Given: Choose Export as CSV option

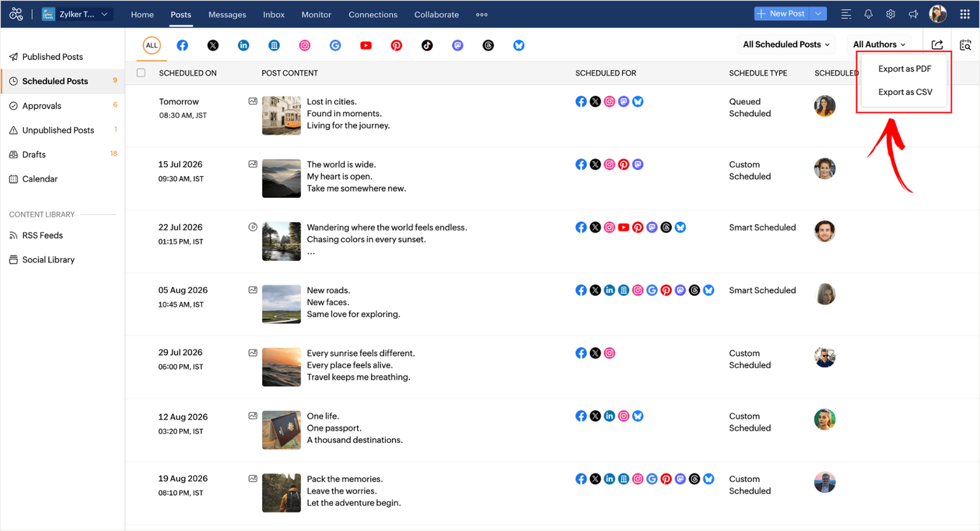Looking at the screenshot, I should 905,92.
